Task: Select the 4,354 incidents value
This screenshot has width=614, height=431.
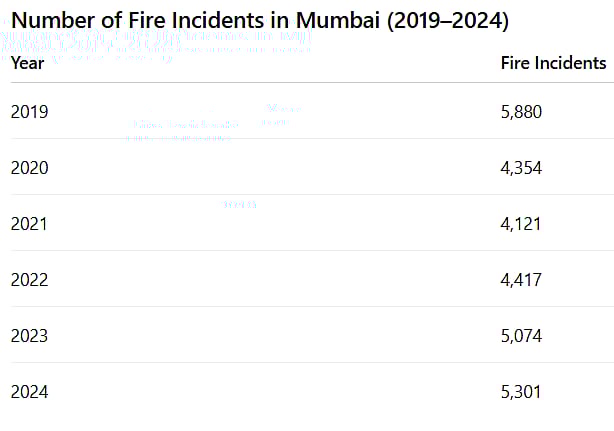Action: point(521,168)
